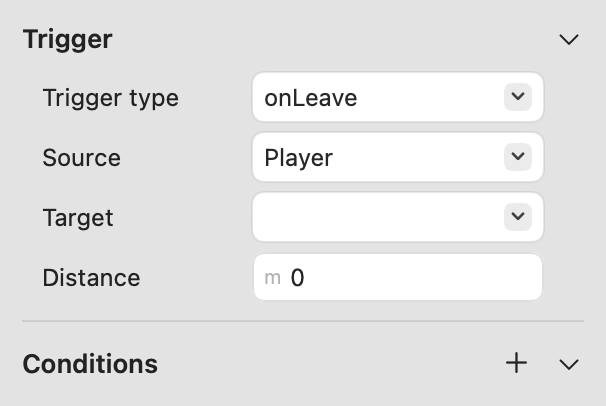Focus the Distance input field
Screen dimensions: 606x406
tap(410, 278)
